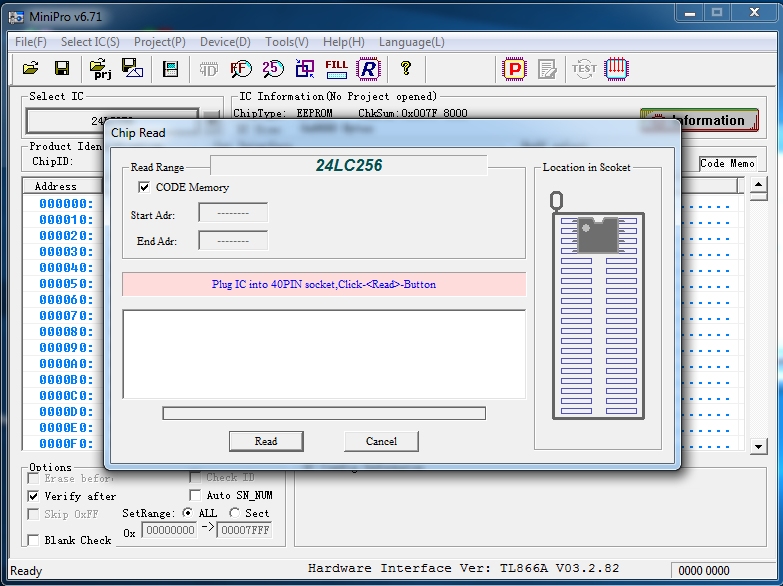The width and height of the screenshot is (783, 586).
Task: Toggle the Check ID checkbox
Action: 195,477
